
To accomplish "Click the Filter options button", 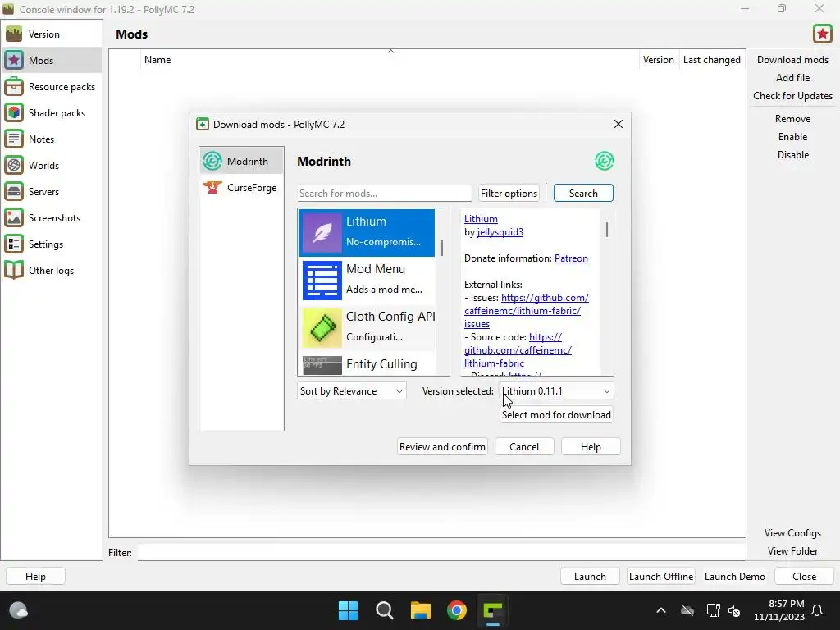I will [509, 194].
